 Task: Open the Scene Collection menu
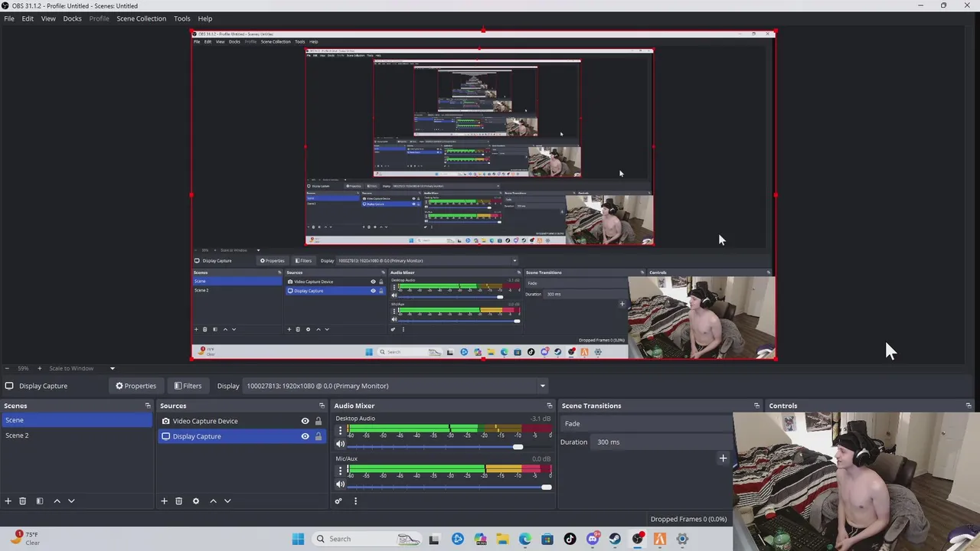[x=141, y=18]
